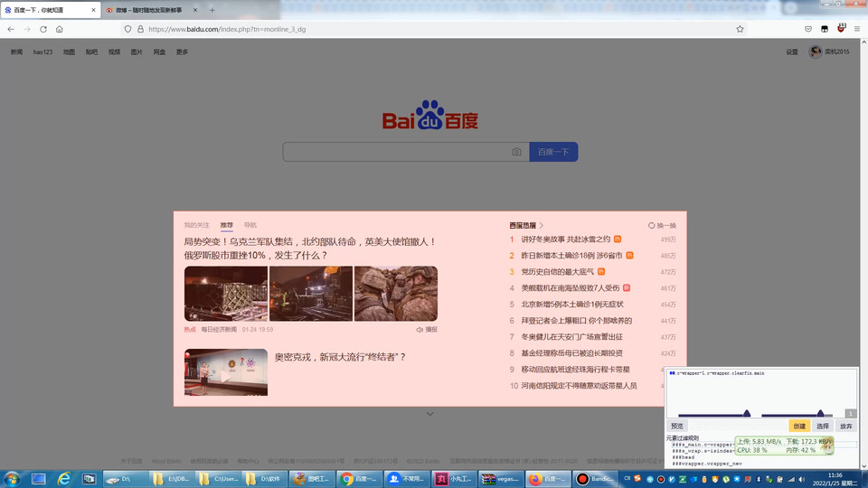Open the hao123 nav link
This screenshot has height=488, width=868.
(42, 52)
